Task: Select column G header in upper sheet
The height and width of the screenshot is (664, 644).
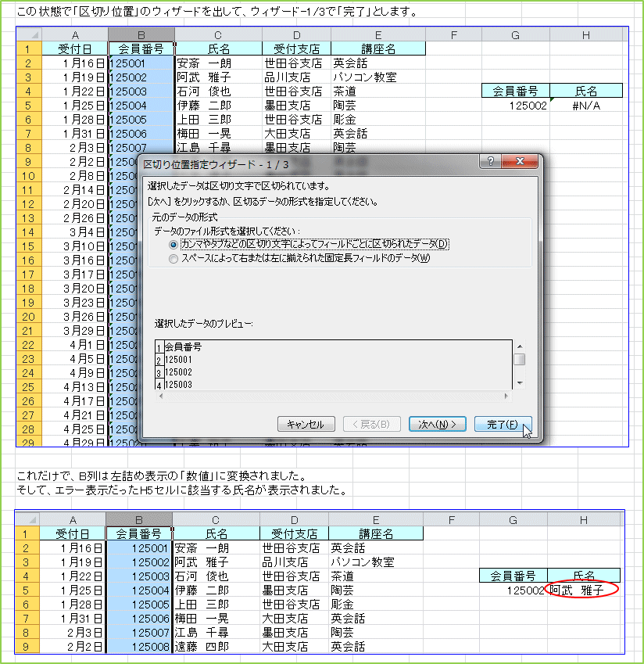Action: pyautogui.click(x=515, y=34)
